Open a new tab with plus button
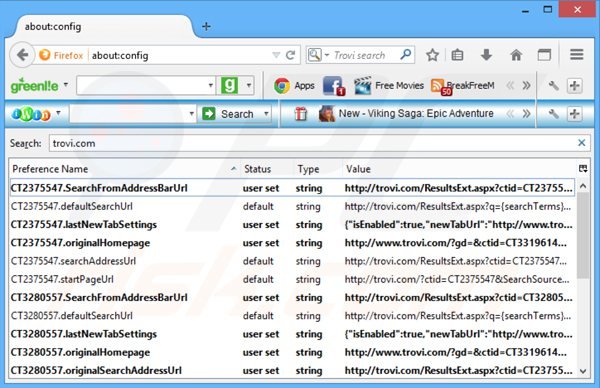 click(x=206, y=26)
